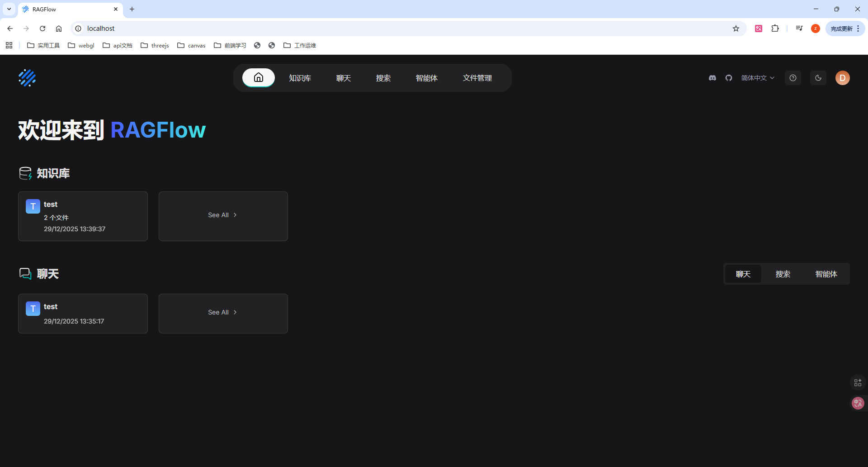Switch the section toggle to 智能体

pyautogui.click(x=826, y=274)
